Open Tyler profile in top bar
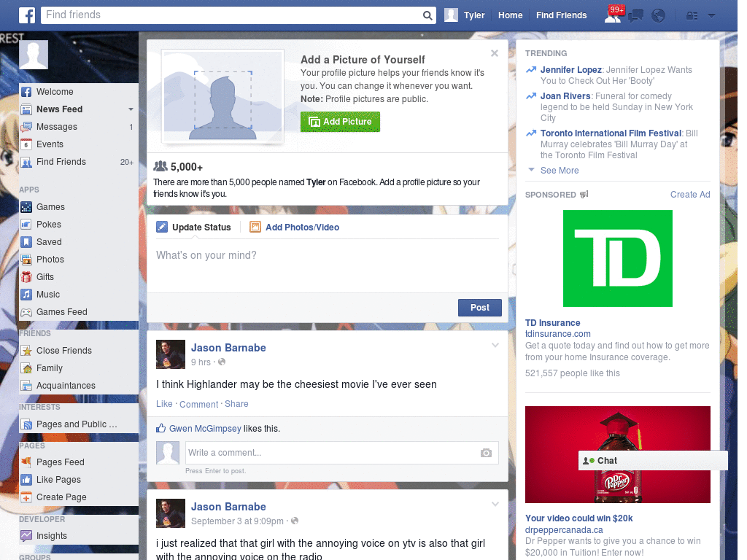This screenshot has width=747, height=560. click(x=465, y=15)
